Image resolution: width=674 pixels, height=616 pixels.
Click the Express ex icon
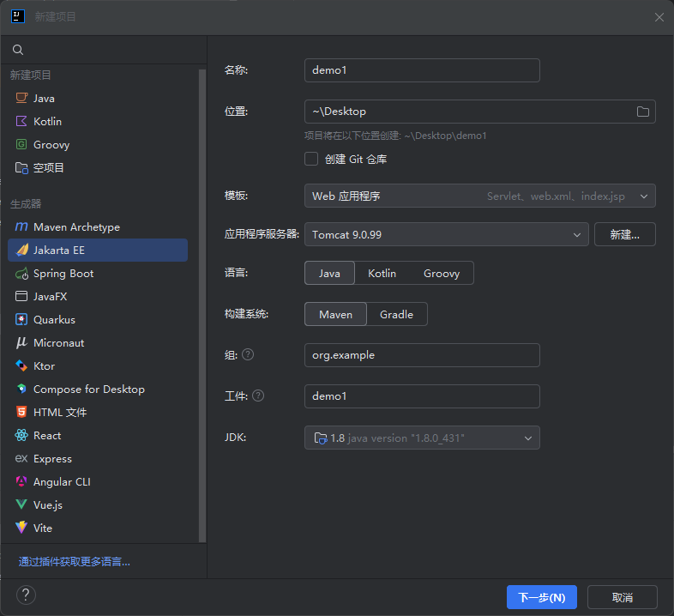[x=21, y=458]
